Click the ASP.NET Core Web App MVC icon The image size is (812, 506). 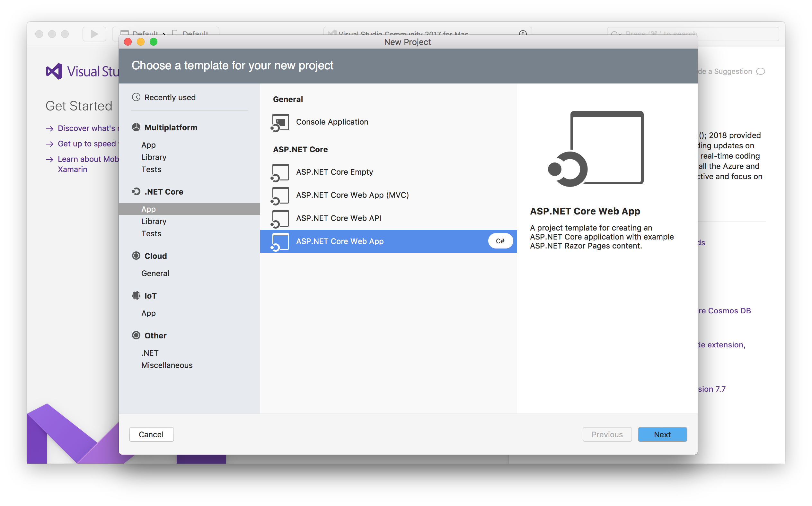[x=280, y=195]
